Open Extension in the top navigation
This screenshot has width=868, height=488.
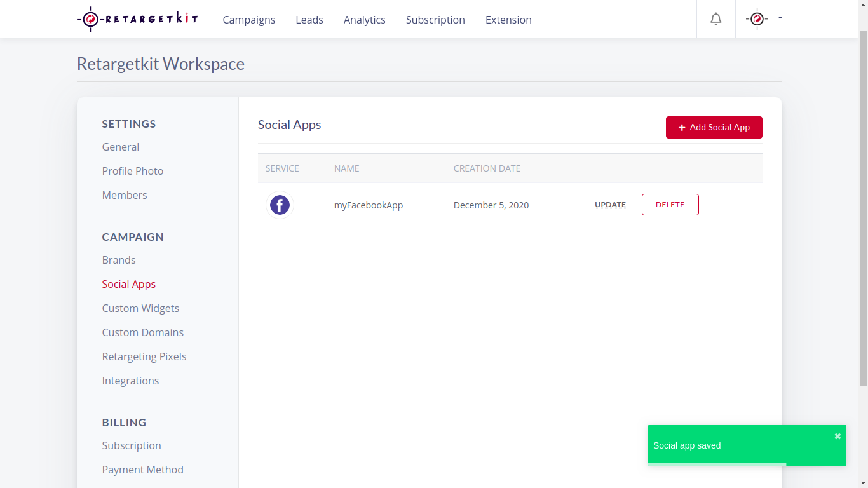[x=508, y=20]
